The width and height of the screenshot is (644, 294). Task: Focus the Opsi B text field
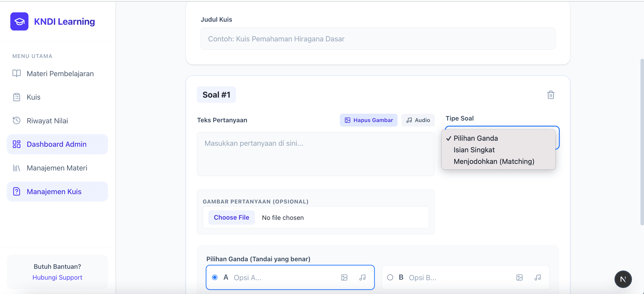click(459, 277)
